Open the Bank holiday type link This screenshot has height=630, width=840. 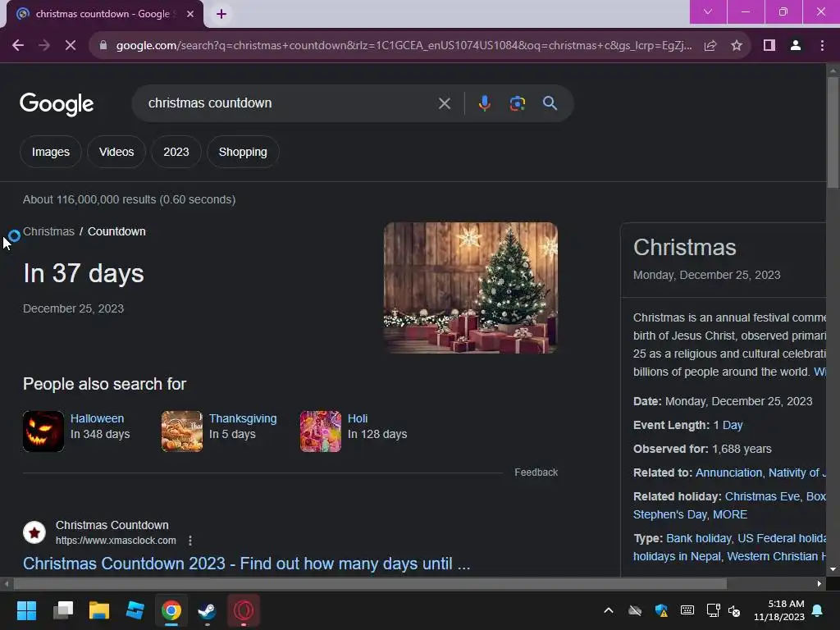(x=699, y=538)
